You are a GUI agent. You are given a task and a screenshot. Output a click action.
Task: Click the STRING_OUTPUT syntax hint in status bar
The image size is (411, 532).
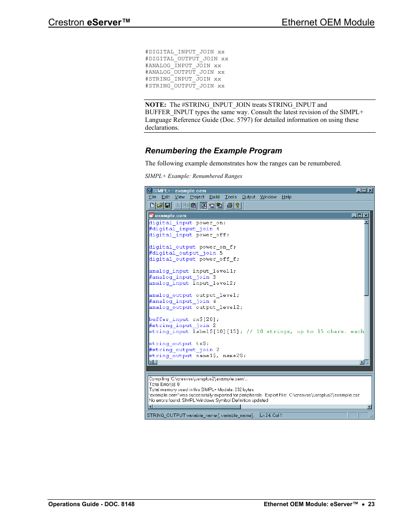(x=200, y=415)
